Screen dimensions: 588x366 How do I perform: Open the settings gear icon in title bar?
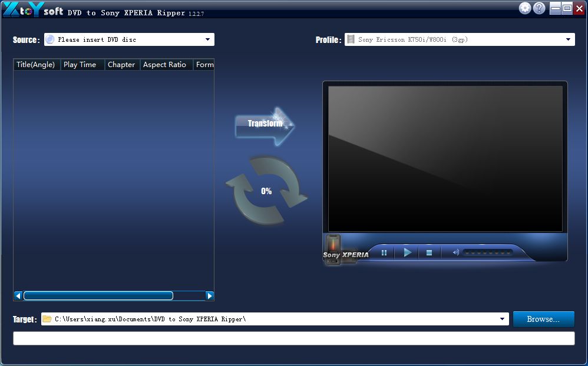(525, 8)
